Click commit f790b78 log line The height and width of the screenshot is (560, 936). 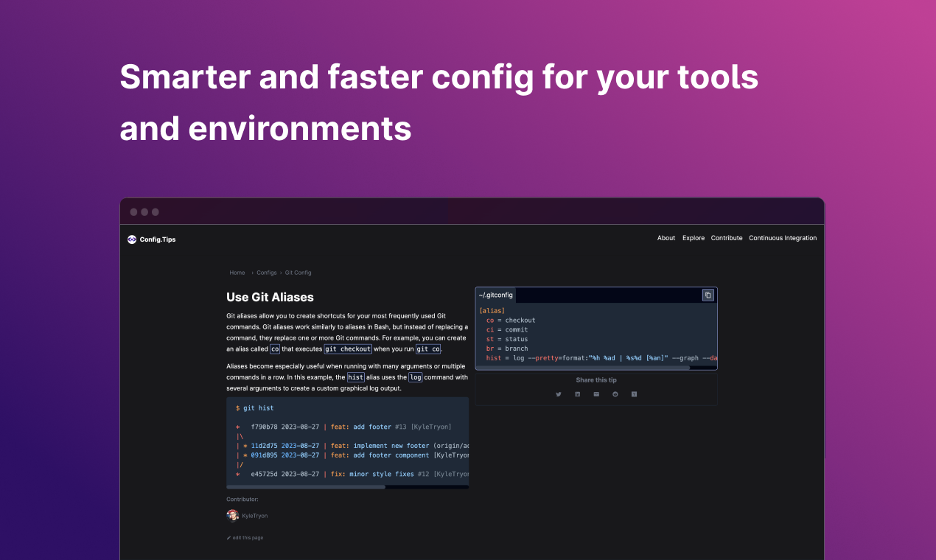click(343, 427)
